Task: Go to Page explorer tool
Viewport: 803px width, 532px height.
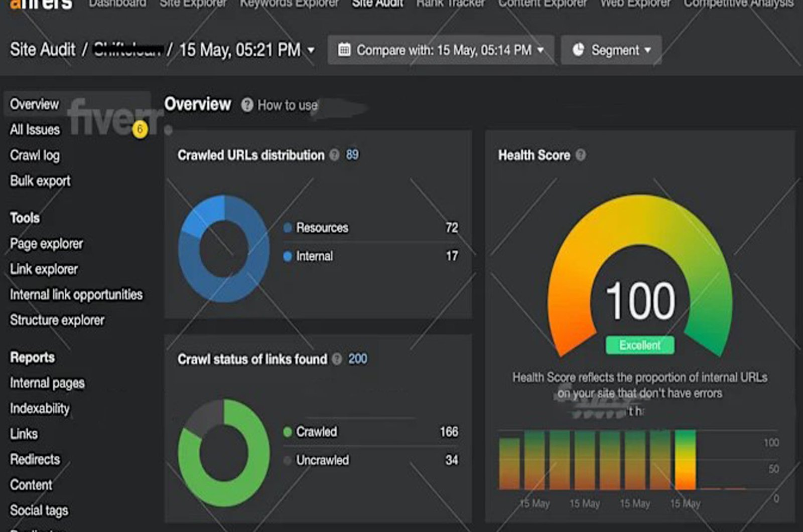Action: point(46,244)
